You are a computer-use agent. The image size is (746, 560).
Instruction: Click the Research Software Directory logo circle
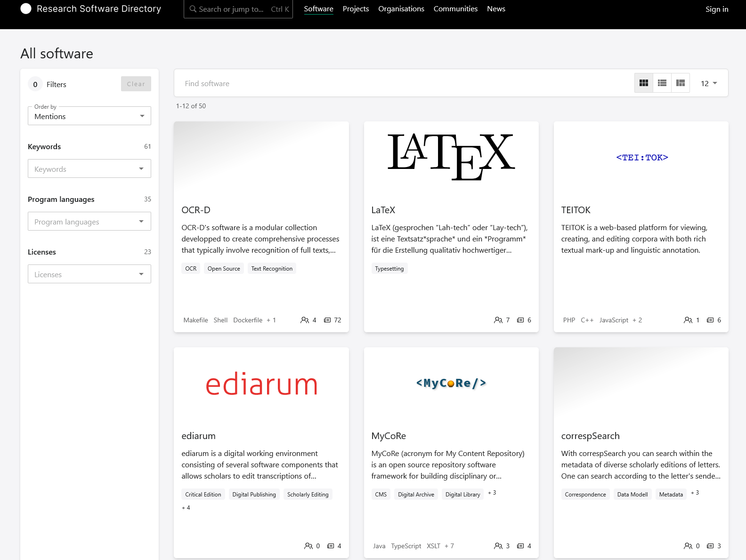26,9
